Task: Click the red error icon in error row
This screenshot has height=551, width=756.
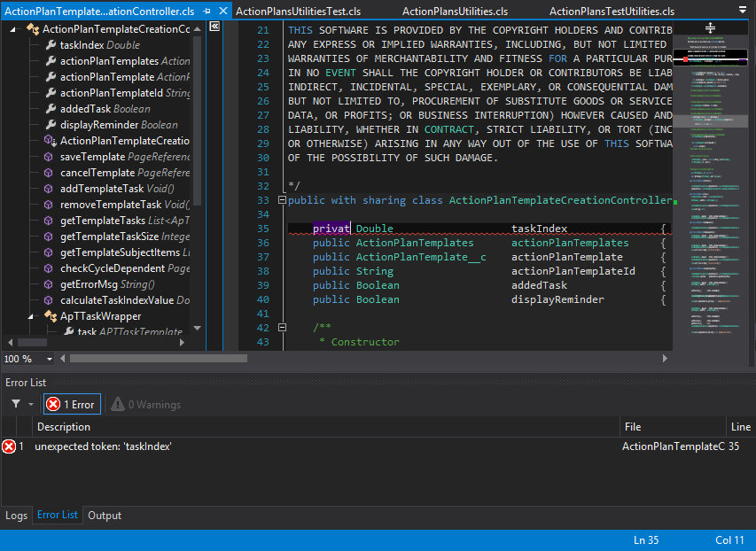Action: 9,446
